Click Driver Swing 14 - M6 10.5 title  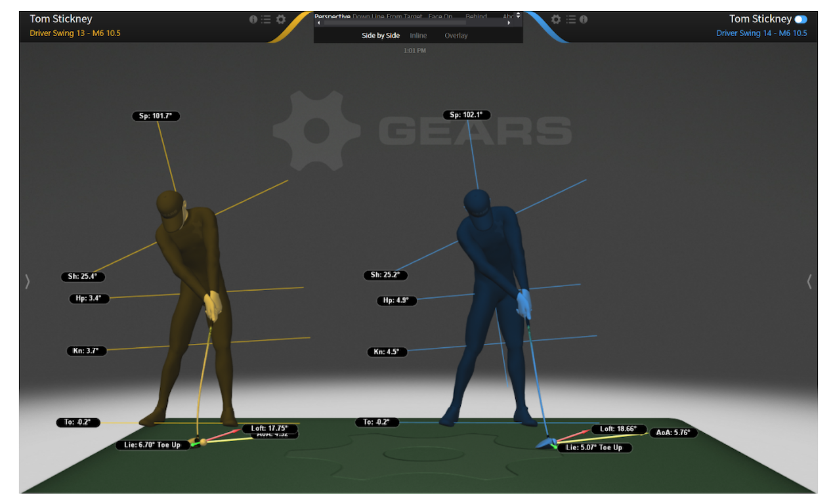pos(762,33)
